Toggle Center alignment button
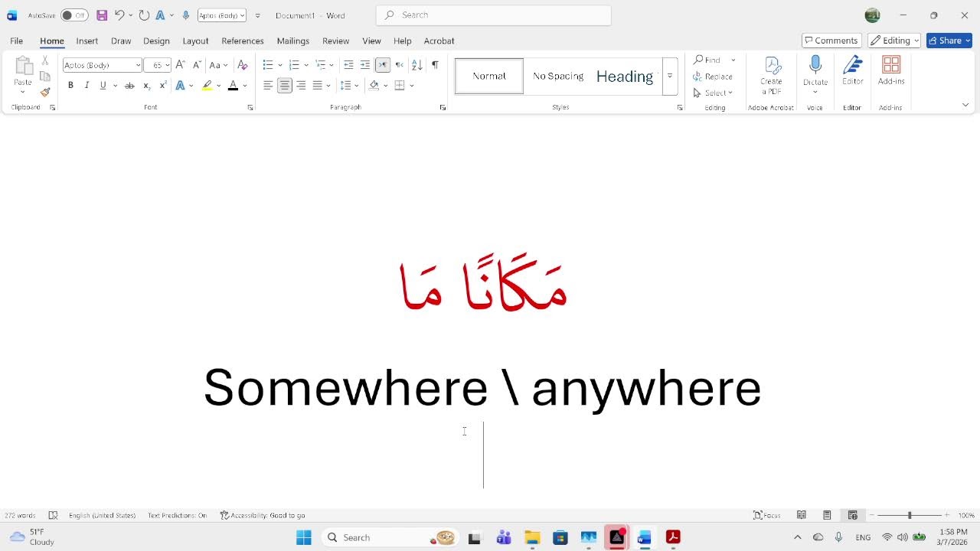Screen dimensions: 980x551 point(285,86)
